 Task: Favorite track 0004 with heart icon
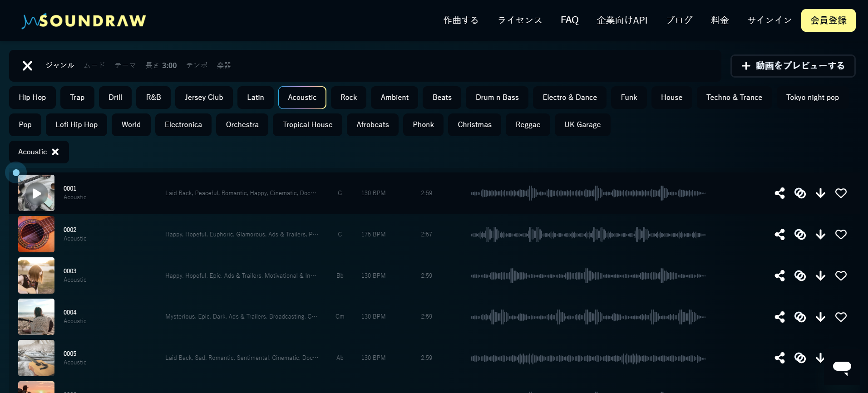tap(841, 317)
